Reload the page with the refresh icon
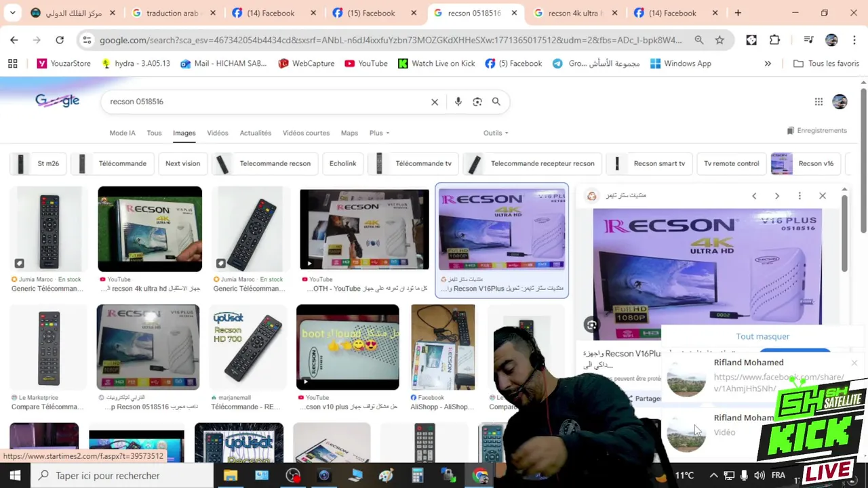 point(60,40)
